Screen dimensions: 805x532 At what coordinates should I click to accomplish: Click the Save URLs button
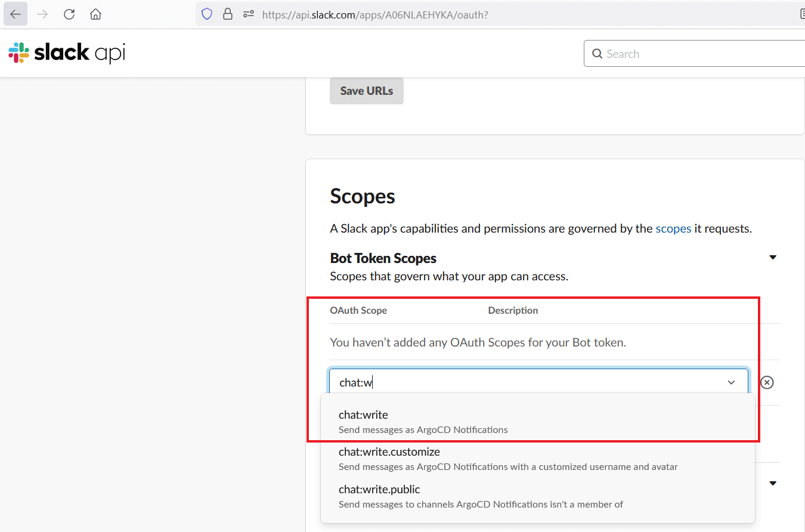click(366, 91)
